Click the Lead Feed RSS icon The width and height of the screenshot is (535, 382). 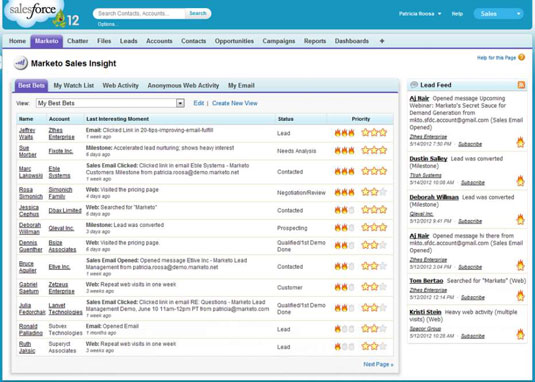[x=521, y=85]
